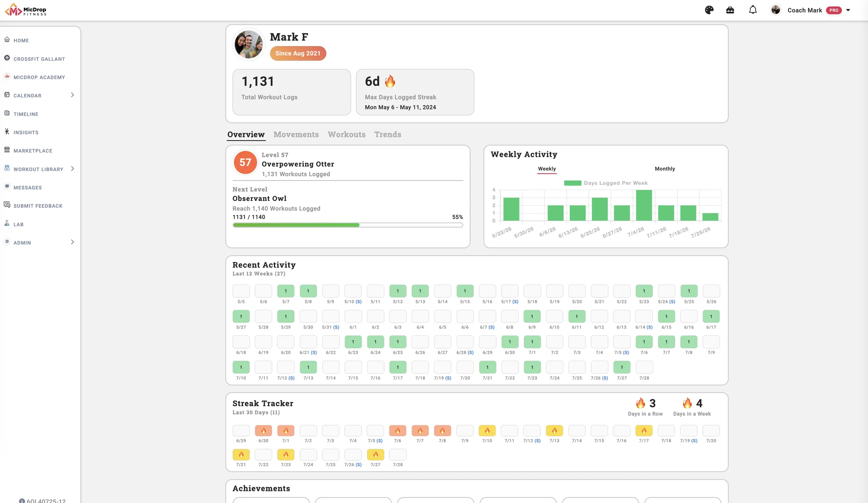Image resolution: width=868 pixels, height=503 pixels.
Task: Click the Submit Feedback sidebar icon
Action: 7,205
